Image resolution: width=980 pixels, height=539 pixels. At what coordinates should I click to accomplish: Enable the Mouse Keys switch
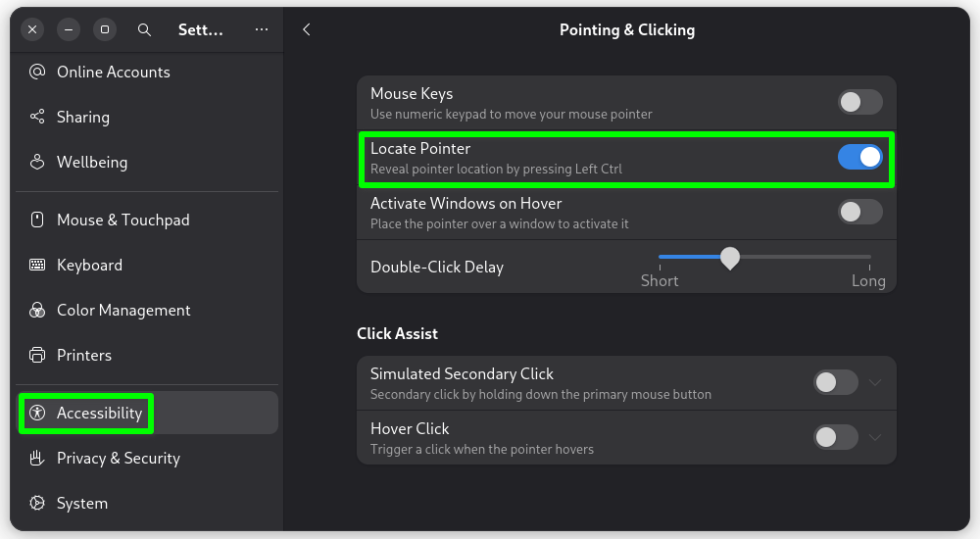pos(859,102)
